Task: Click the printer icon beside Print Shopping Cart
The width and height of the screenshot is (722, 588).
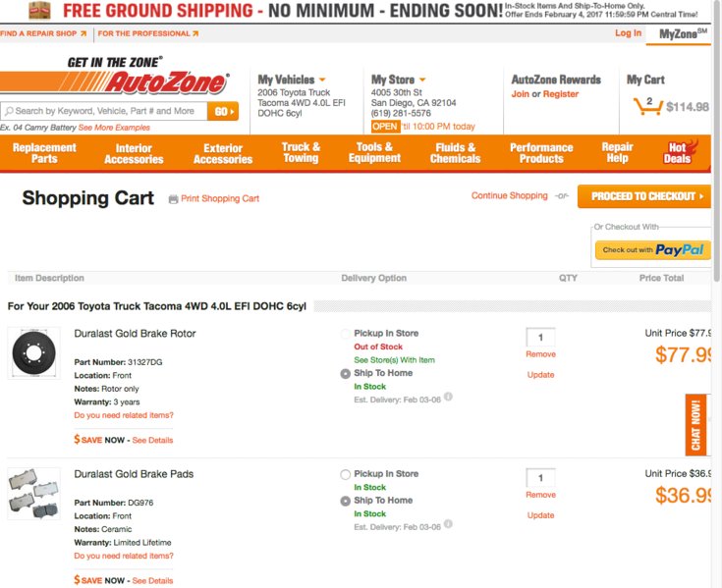Action: tap(173, 198)
